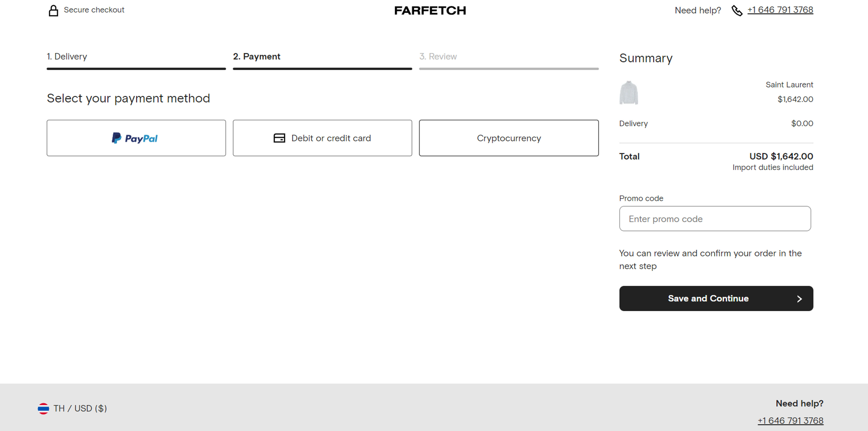Viewport: 868px width, 431px height.
Task: Open the TH / USD ($) region selector
Action: click(x=80, y=408)
